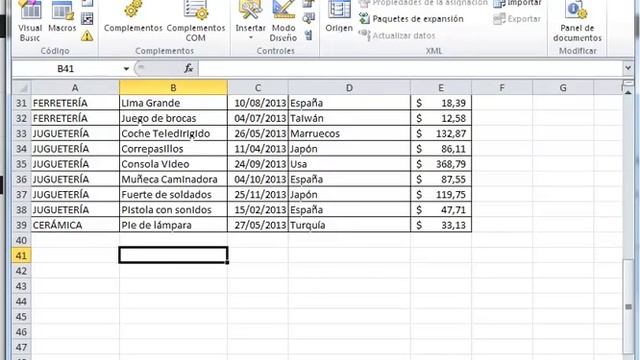Click Actualizar datos XML button
The height and width of the screenshot is (360, 640).
397,36
